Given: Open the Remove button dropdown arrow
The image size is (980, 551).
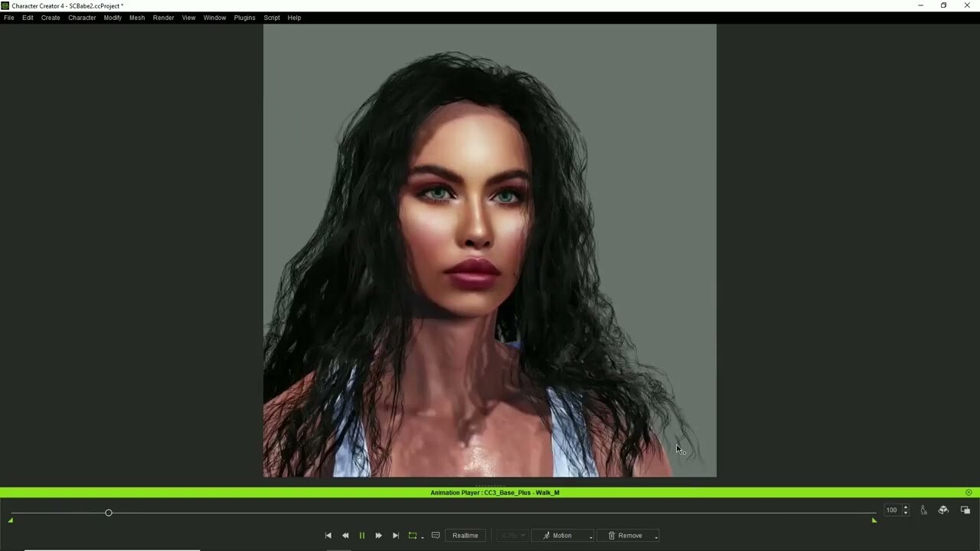Looking at the screenshot, I should tap(657, 537).
